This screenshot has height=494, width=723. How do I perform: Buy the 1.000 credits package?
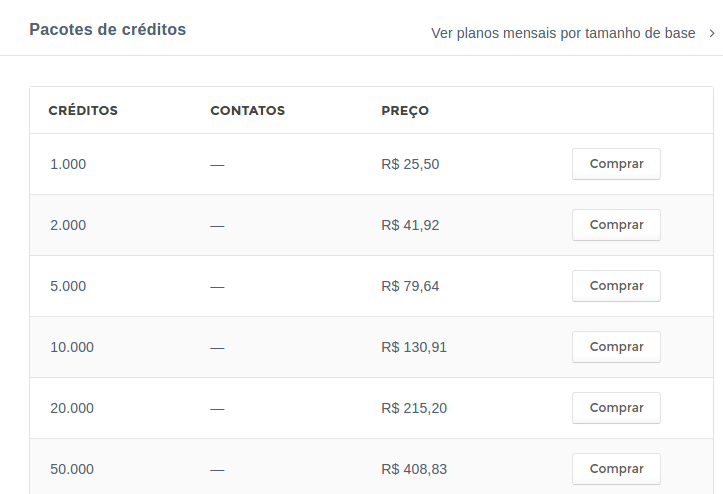pos(616,164)
